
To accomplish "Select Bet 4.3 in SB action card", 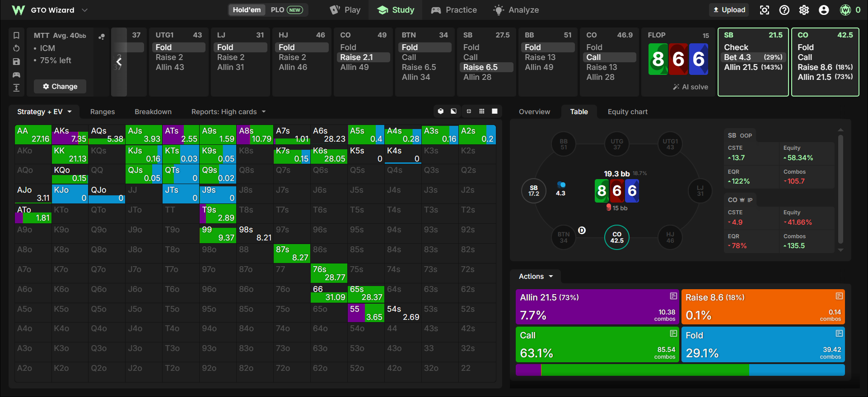I will coord(753,57).
